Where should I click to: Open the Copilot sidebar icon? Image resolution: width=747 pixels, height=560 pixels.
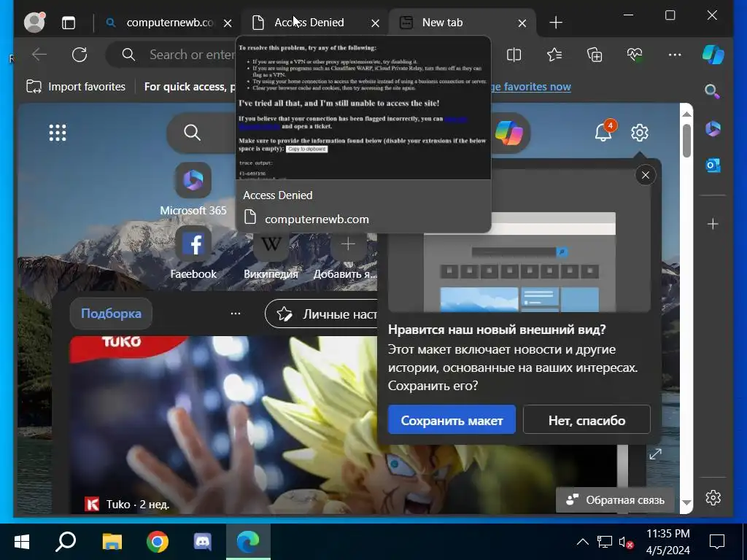coord(713,55)
